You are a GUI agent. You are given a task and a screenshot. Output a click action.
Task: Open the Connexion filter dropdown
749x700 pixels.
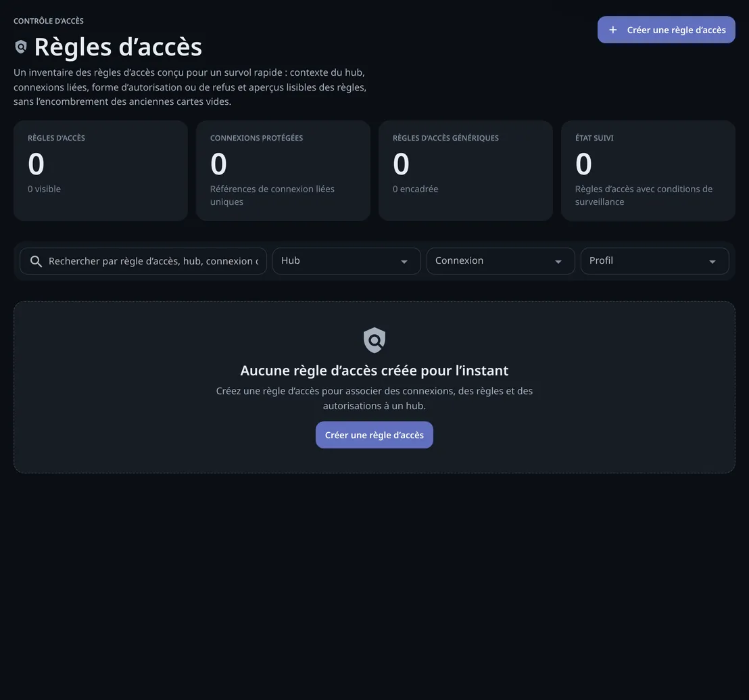(x=501, y=261)
